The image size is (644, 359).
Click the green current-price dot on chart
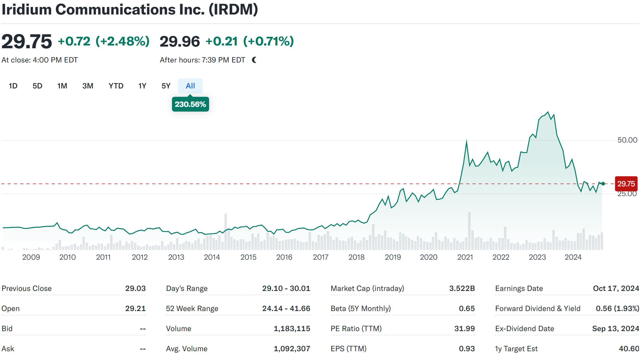[603, 184]
